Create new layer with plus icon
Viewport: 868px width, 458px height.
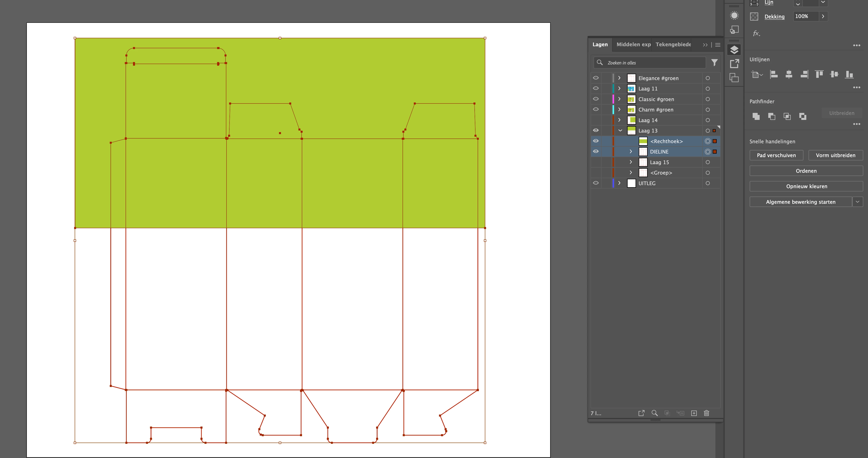[694, 413]
